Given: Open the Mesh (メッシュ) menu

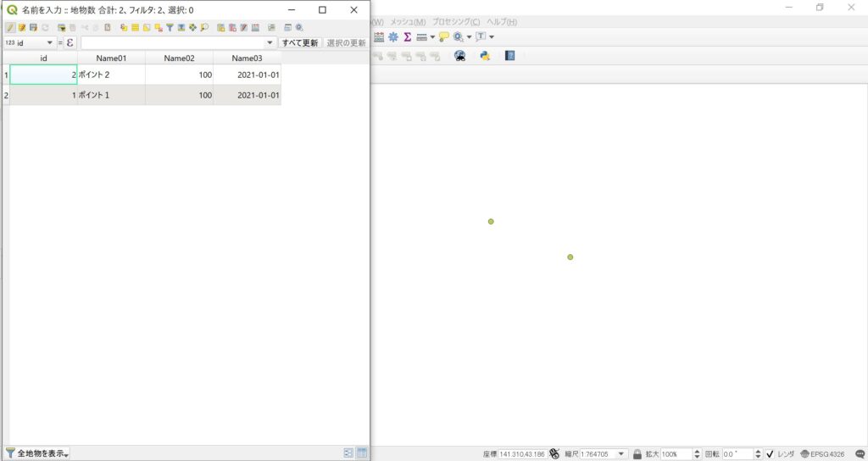Looking at the screenshot, I should (408, 21).
